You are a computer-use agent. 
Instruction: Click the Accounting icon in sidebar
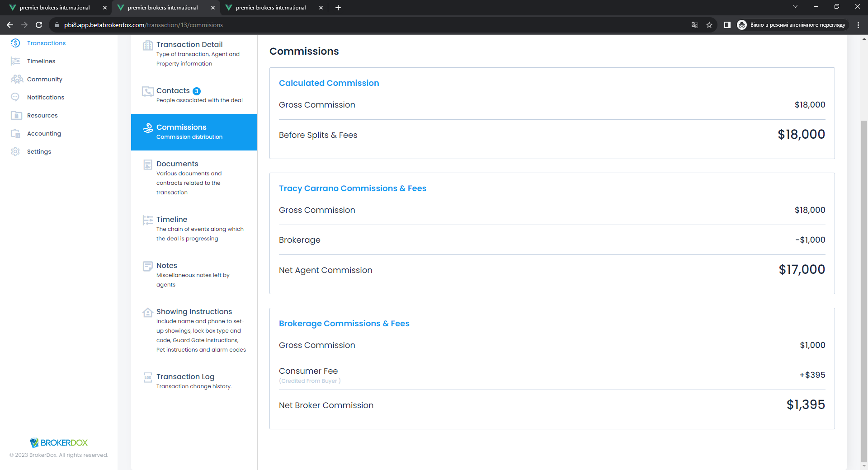(x=15, y=133)
